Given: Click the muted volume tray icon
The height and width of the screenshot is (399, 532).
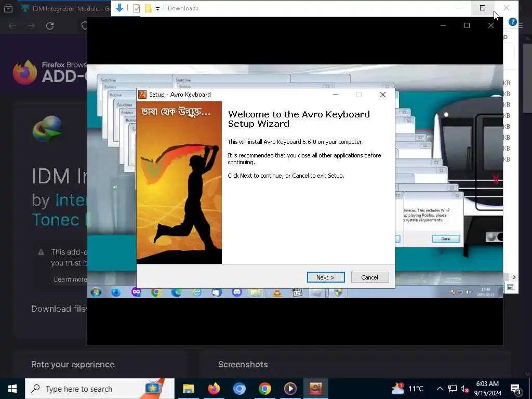Looking at the screenshot, I should coord(464,389).
